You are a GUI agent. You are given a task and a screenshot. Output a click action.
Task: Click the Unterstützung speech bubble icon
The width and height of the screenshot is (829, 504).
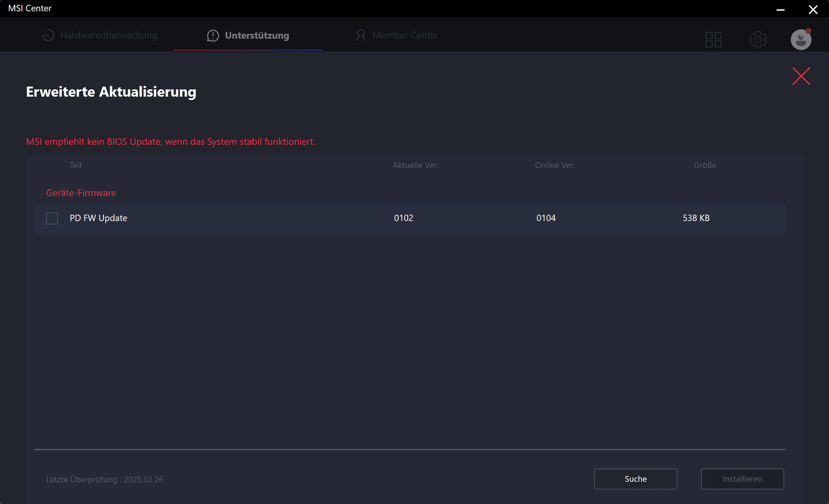213,36
